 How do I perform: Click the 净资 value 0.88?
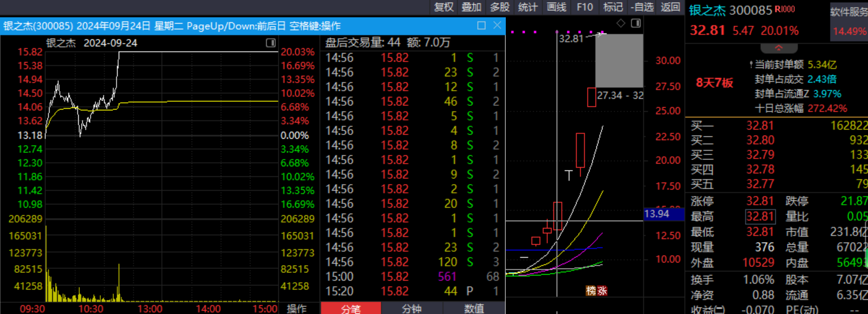click(x=763, y=295)
